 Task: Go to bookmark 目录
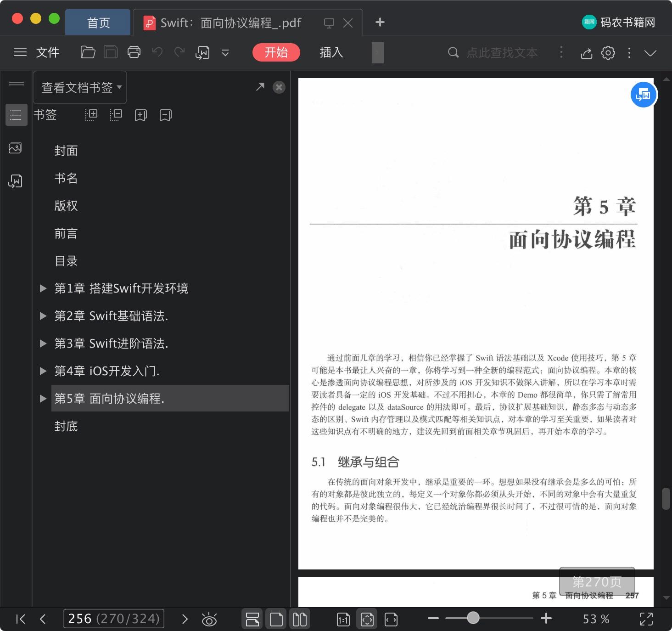pos(66,261)
